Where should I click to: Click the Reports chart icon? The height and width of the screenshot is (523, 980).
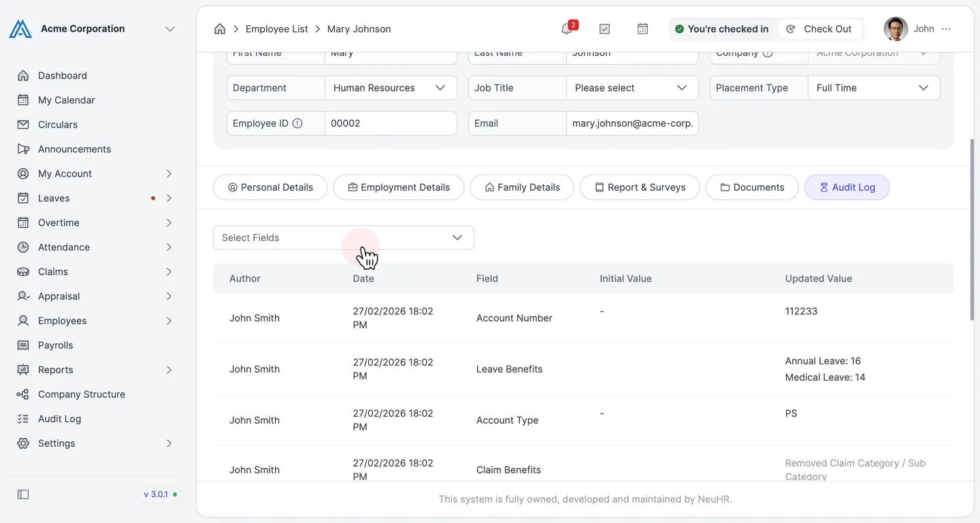(x=23, y=370)
